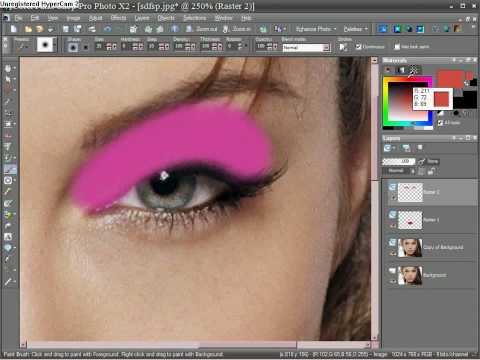Screen dimensions: 480x360
Task: Select the Pan tool
Action: tap(8, 68)
